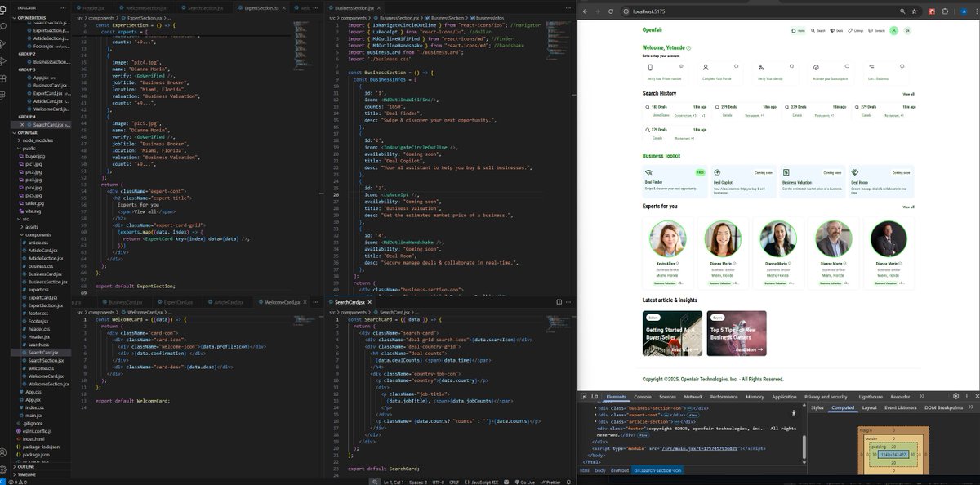Click the browser address bar zoom icon

902,11
